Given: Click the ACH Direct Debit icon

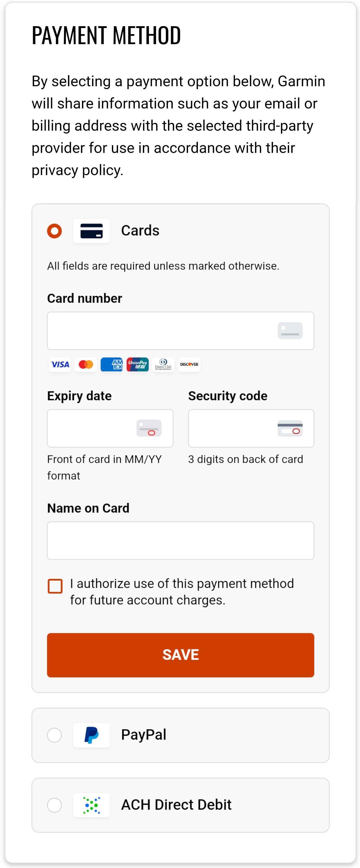Looking at the screenshot, I should pyautogui.click(x=91, y=805).
